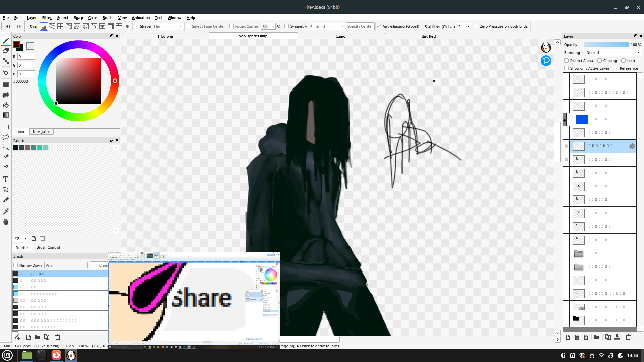Enable the Protect Alpha checkbox

point(567,61)
